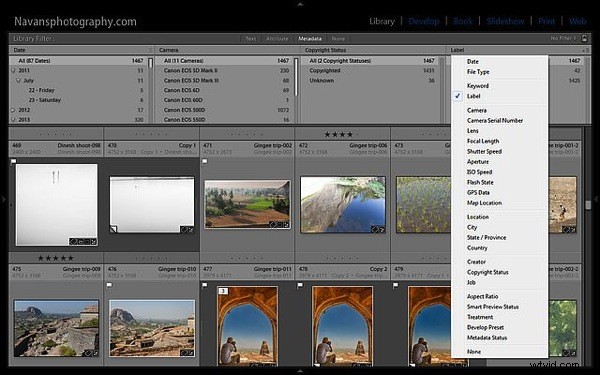The width and height of the screenshot is (600, 375).
Task: Click the virtual copy corner on photo 470
Action: coord(113,229)
